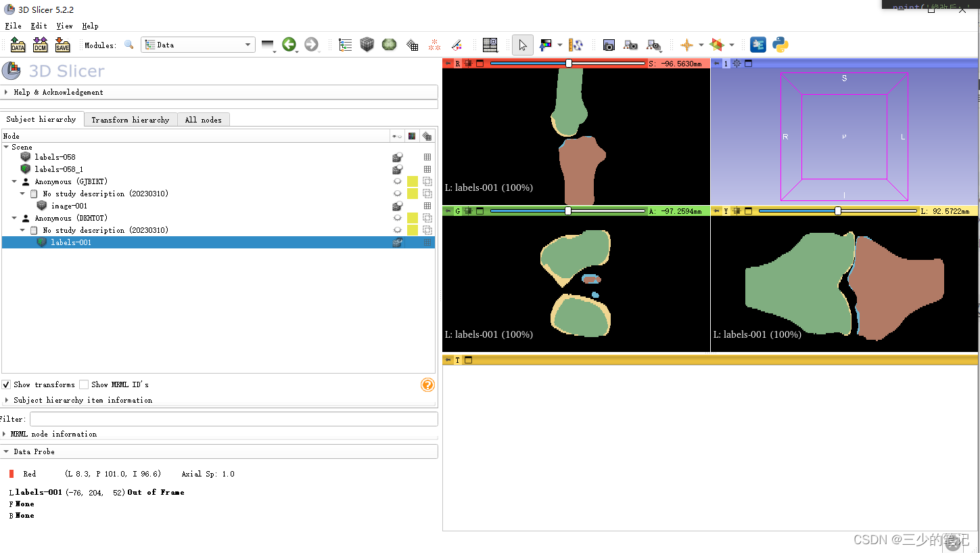980x553 pixels.
Task: Check the Show transforms checkbox
Action: click(x=6, y=384)
